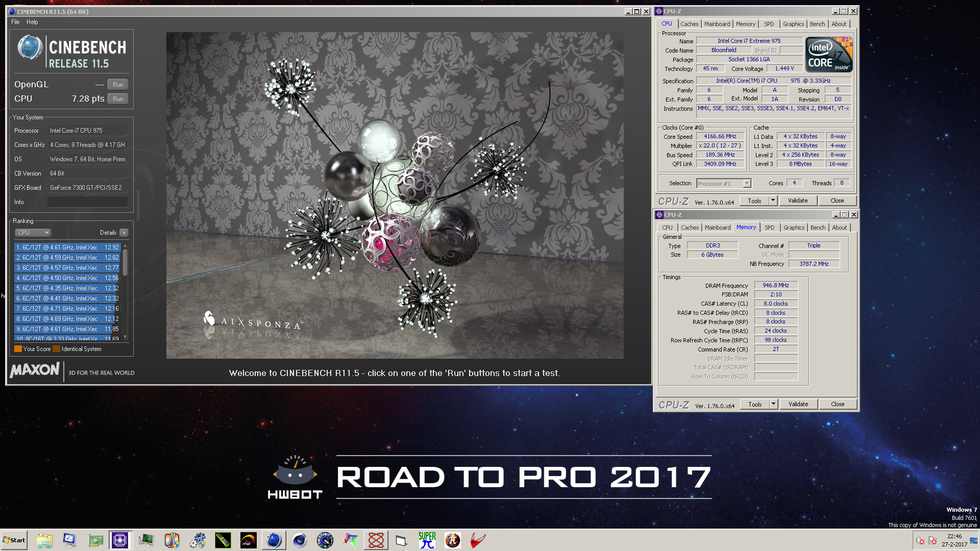Switch to CPU tab in lower CPU-Z window
980x551 pixels.
click(667, 228)
